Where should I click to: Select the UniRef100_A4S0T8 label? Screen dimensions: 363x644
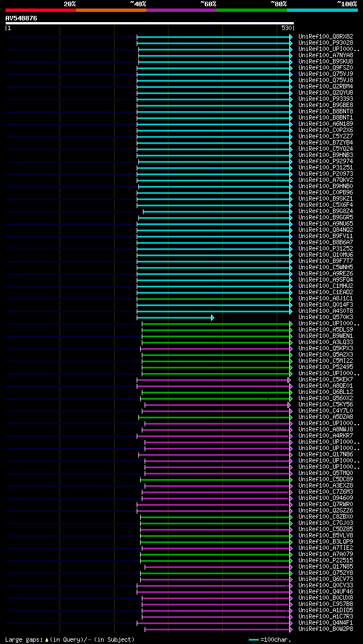(x=326, y=311)
